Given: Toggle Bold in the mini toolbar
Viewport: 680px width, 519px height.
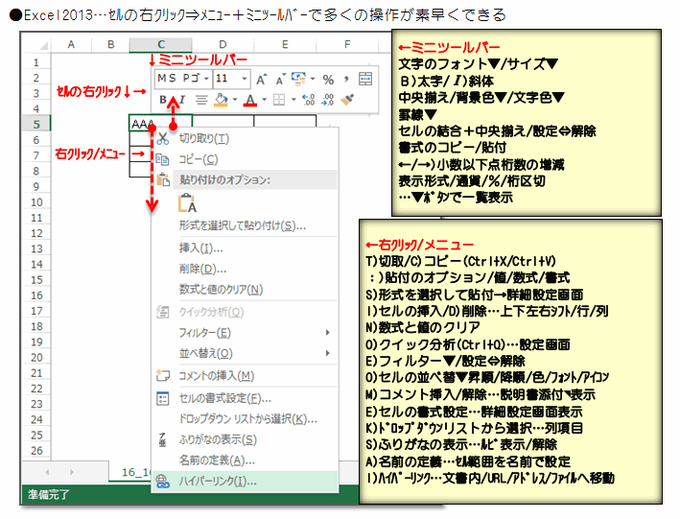Looking at the screenshot, I should pyautogui.click(x=163, y=100).
